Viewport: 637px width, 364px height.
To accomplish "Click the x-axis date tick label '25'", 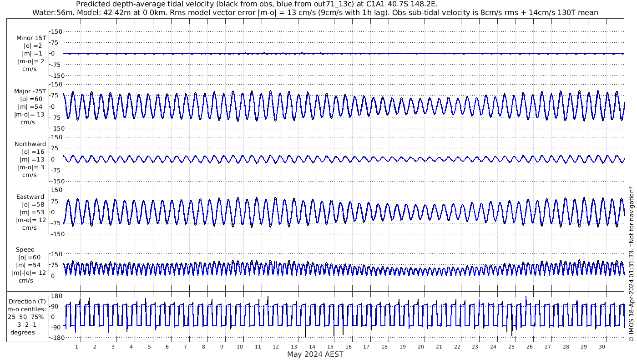I will click(511, 347).
